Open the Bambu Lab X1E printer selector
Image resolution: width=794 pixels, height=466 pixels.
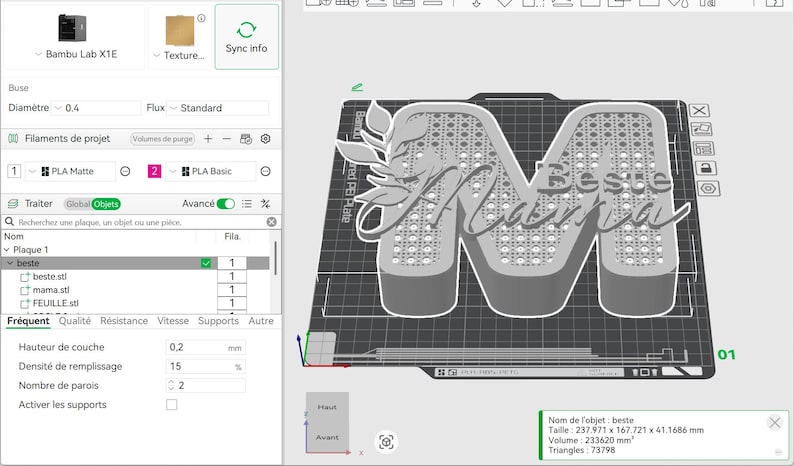click(75, 36)
